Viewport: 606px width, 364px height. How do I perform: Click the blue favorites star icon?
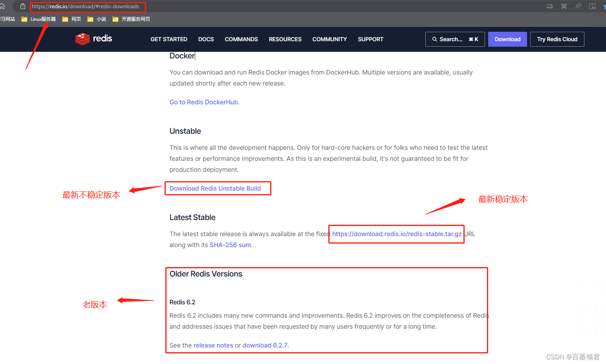point(604,6)
